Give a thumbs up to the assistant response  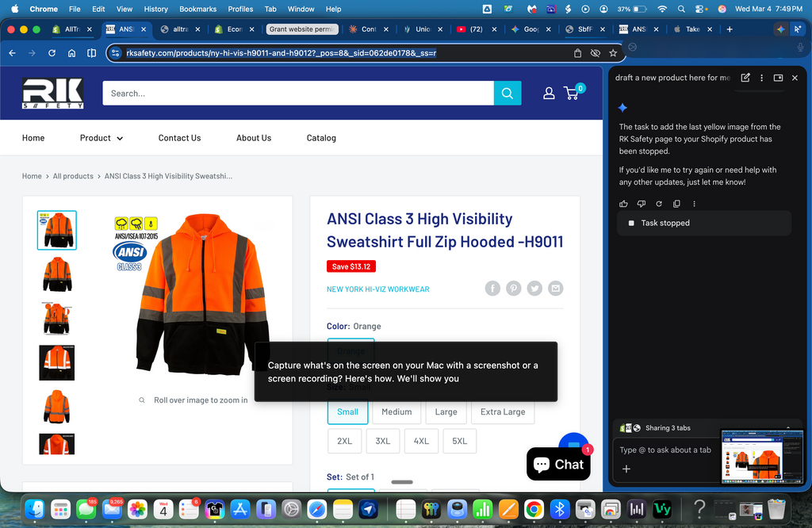623,204
